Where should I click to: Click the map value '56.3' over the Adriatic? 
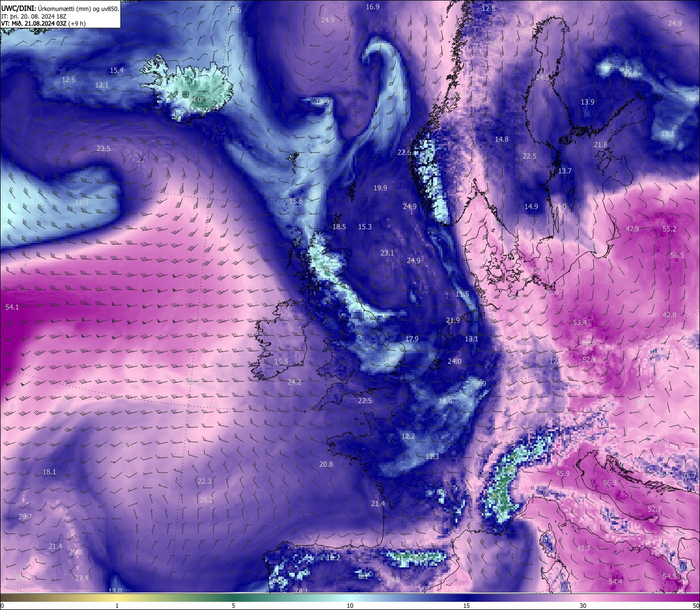[x=610, y=483]
